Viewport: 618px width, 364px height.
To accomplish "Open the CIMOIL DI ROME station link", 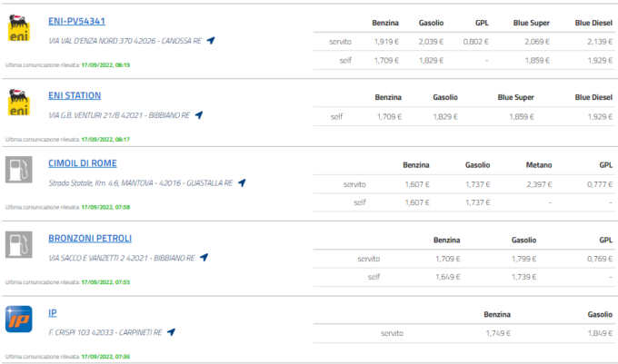I will tap(83, 163).
